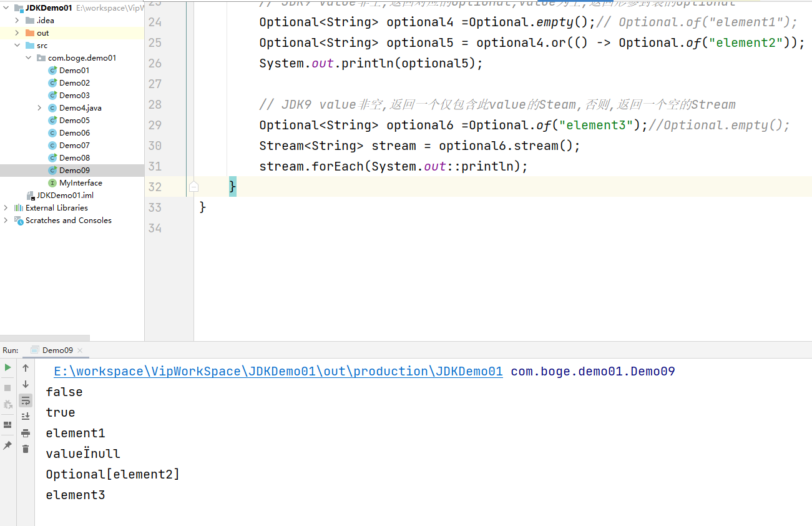
Task: Select the Demo09 run tab
Action: tap(57, 350)
